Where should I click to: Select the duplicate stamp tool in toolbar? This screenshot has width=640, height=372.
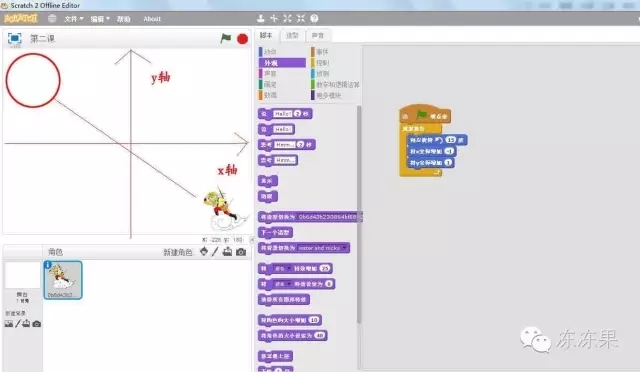[260, 18]
